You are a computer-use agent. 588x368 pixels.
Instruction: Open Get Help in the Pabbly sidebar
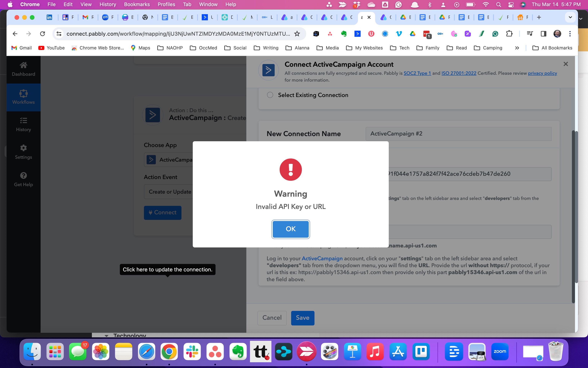[24, 180]
